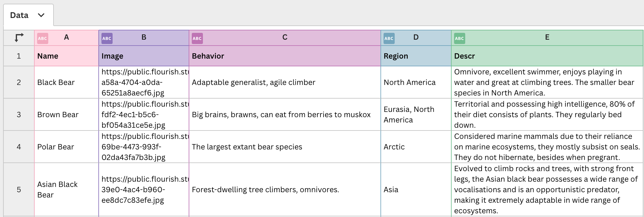Click the Arctic region cell
Image resolution: width=644 pixels, height=217 pixels.
416,147
